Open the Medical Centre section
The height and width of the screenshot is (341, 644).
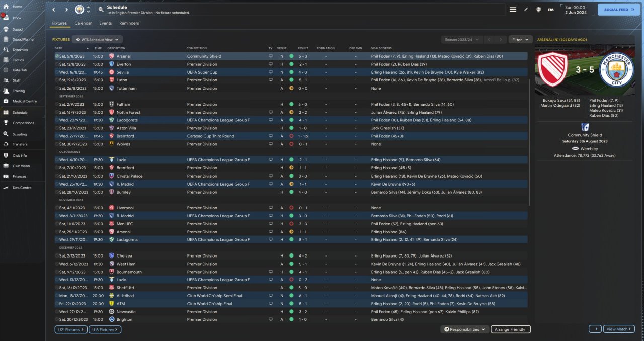tap(24, 101)
